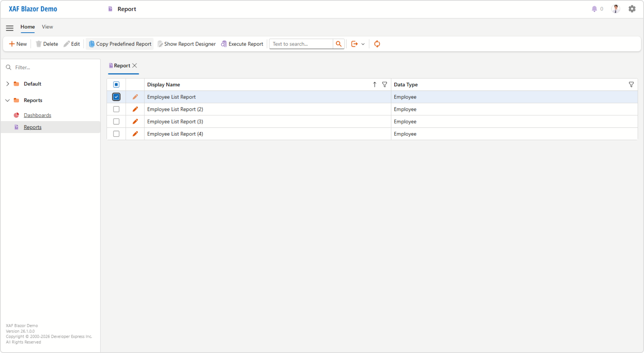Switch to the Home tab

pos(28,27)
